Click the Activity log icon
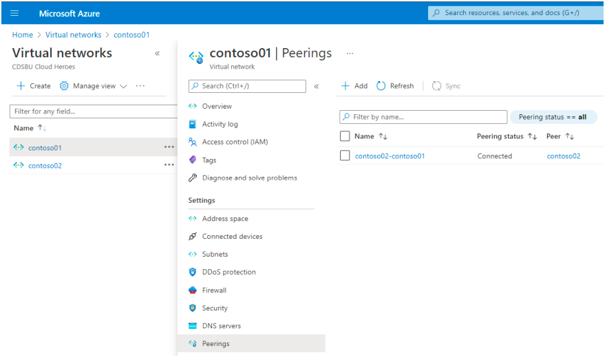Screen dimensions: 607x364 pyautogui.click(x=193, y=124)
